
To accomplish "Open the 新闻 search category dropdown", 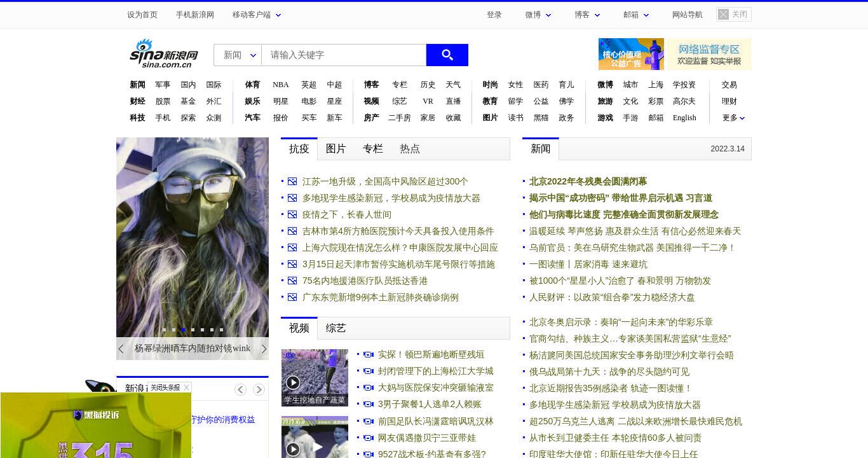I will click(238, 55).
